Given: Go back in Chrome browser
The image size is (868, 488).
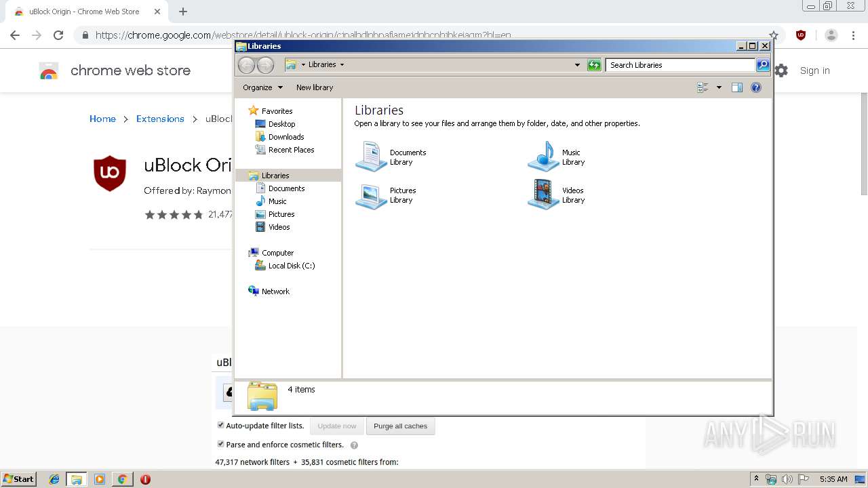Looking at the screenshot, I should tap(15, 35).
